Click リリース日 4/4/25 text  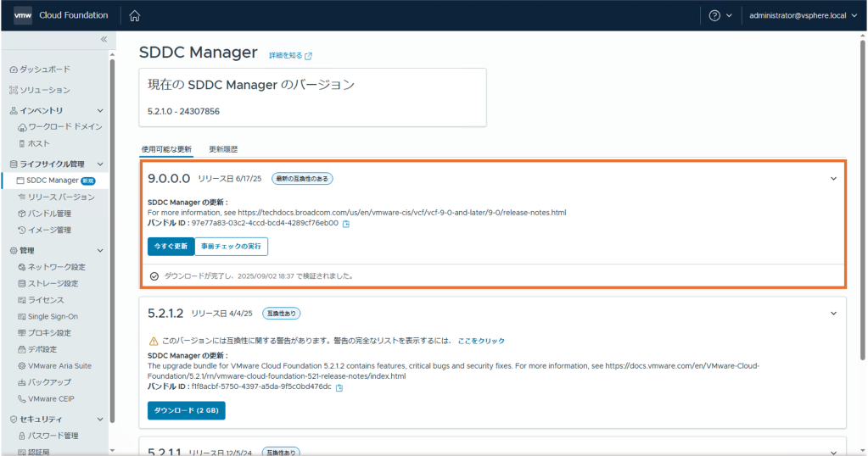(x=221, y=314)
